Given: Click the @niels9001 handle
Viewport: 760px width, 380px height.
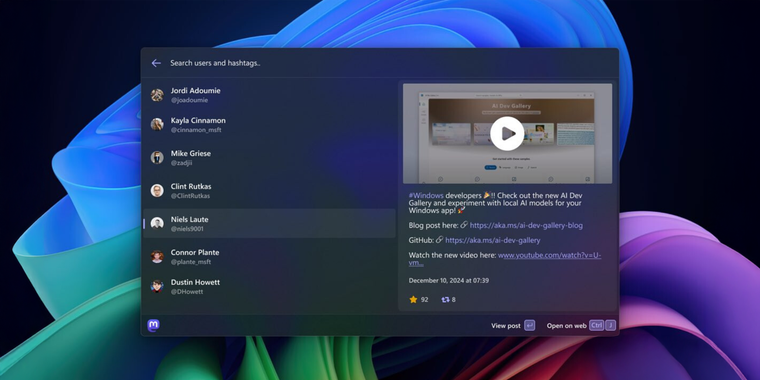Looking at the screenshot, I should [x=187, y=229].
